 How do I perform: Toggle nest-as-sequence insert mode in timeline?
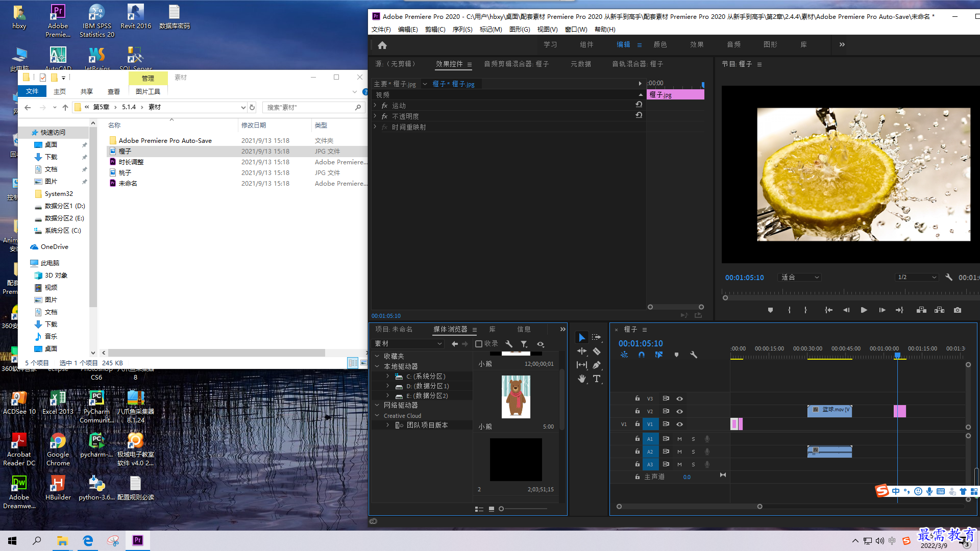click(624, 355)
